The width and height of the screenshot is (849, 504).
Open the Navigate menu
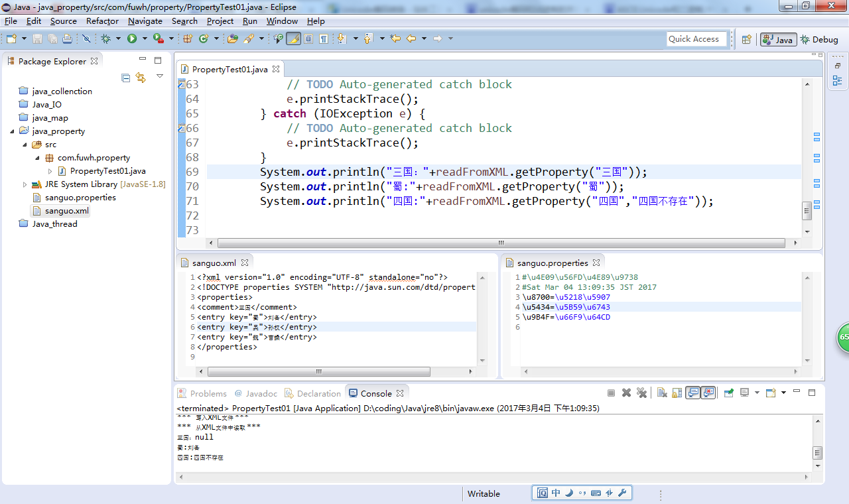[145, 21]
